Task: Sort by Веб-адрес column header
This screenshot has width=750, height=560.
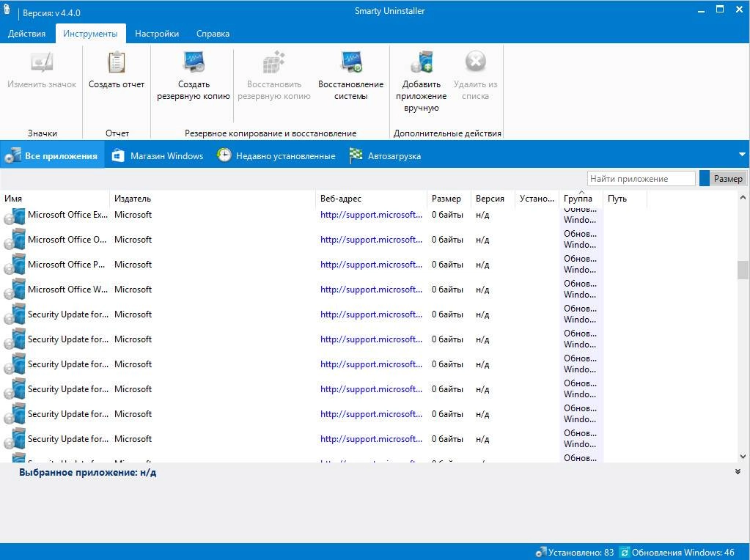Action: click(x=372, y=199)
